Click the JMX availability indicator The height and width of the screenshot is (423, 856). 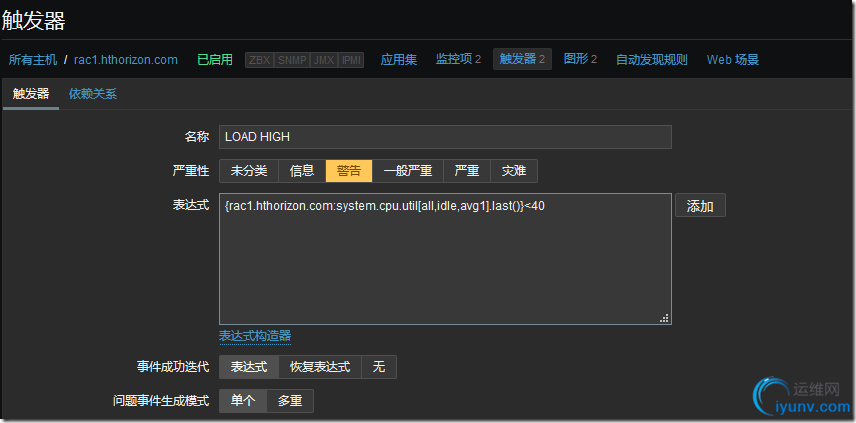click(324, 60)
